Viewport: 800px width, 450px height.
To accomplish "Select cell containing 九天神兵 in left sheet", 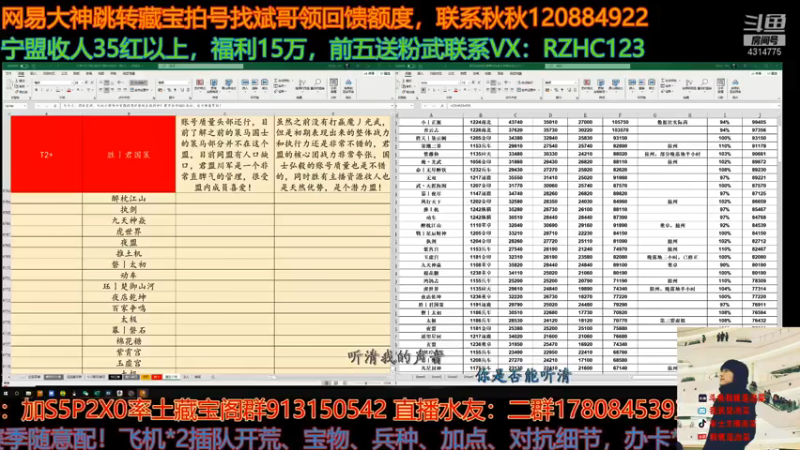I will click(x=129, y=220).
